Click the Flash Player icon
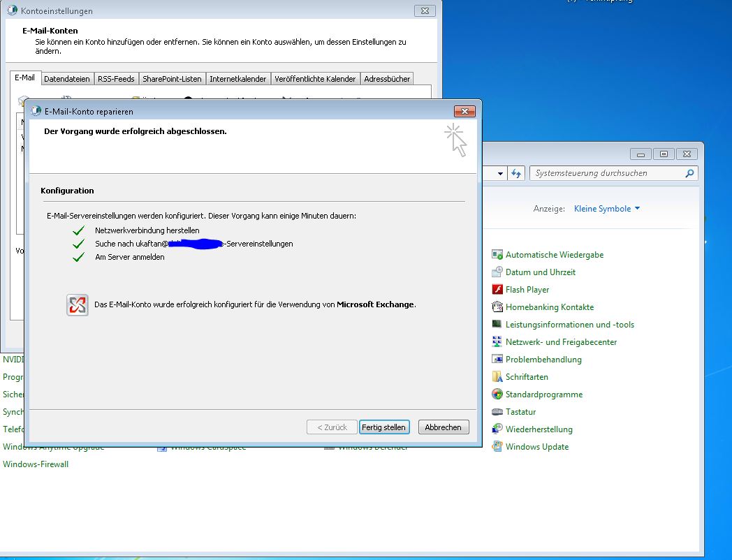Image resolution: width=732 pixels, height=560 pixels. (x=497, y=289)
